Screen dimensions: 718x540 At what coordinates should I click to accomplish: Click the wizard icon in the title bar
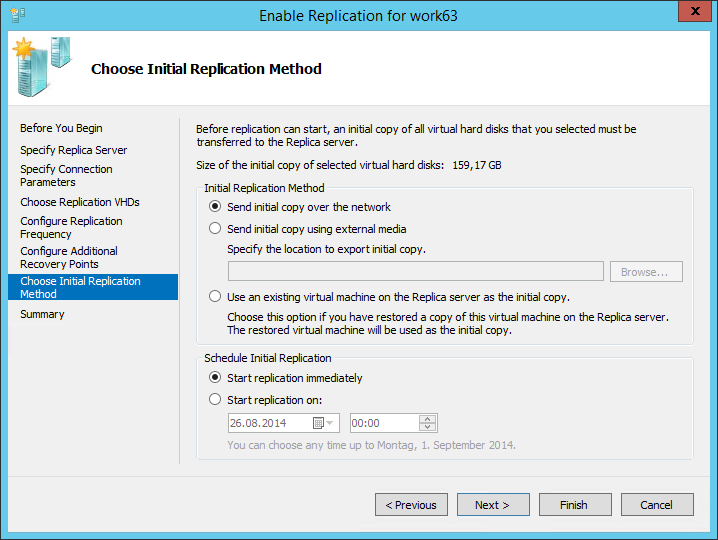(x=17, y=15)
